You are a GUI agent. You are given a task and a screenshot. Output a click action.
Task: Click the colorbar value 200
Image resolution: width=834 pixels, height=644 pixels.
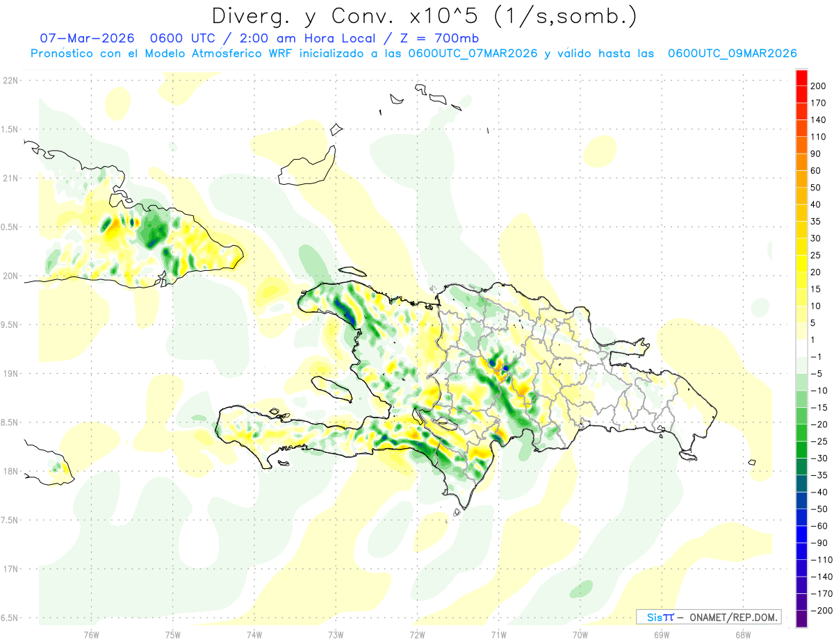818,85
